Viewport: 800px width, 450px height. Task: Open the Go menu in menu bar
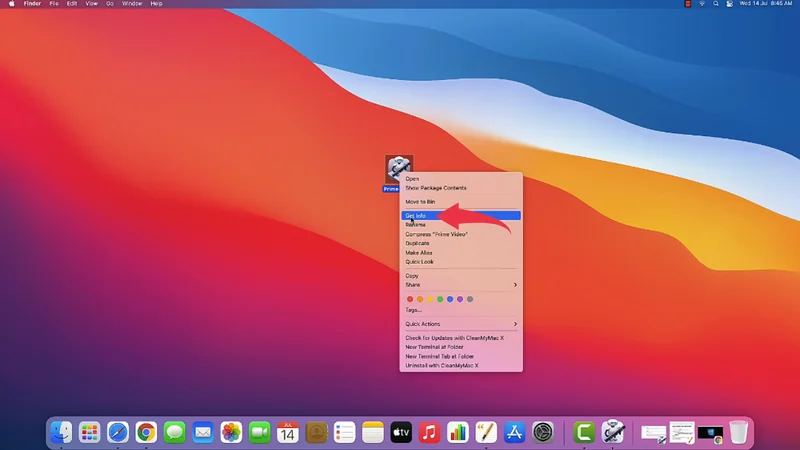pyautogui.click(x=110, y=4)
